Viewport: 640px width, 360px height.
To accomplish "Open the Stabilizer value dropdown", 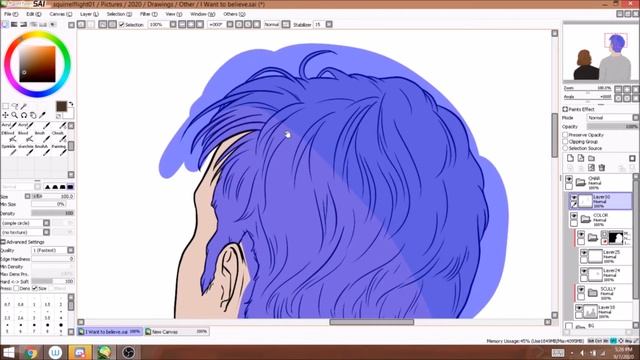I will click(329, 24).
